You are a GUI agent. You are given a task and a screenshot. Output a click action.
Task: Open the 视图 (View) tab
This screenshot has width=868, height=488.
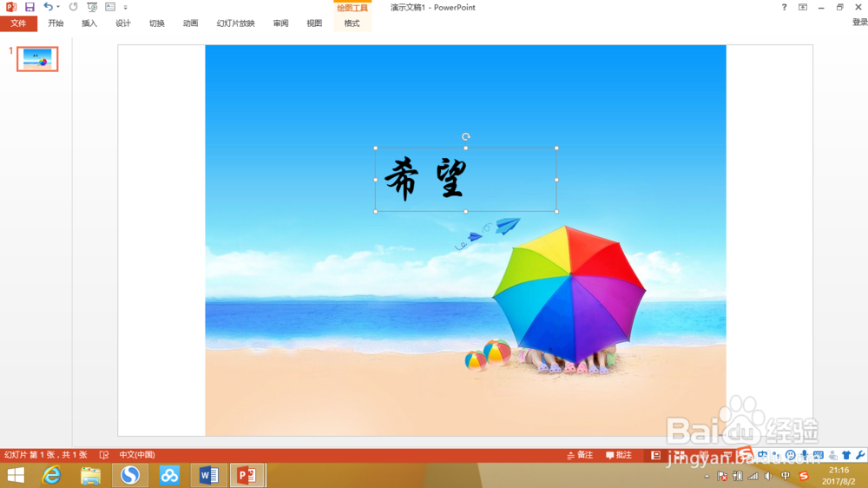pos(314,23)
